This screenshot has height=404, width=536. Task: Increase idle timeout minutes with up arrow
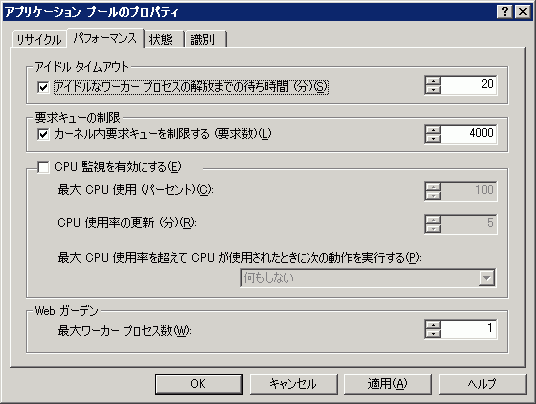click(x=433, y=81)
